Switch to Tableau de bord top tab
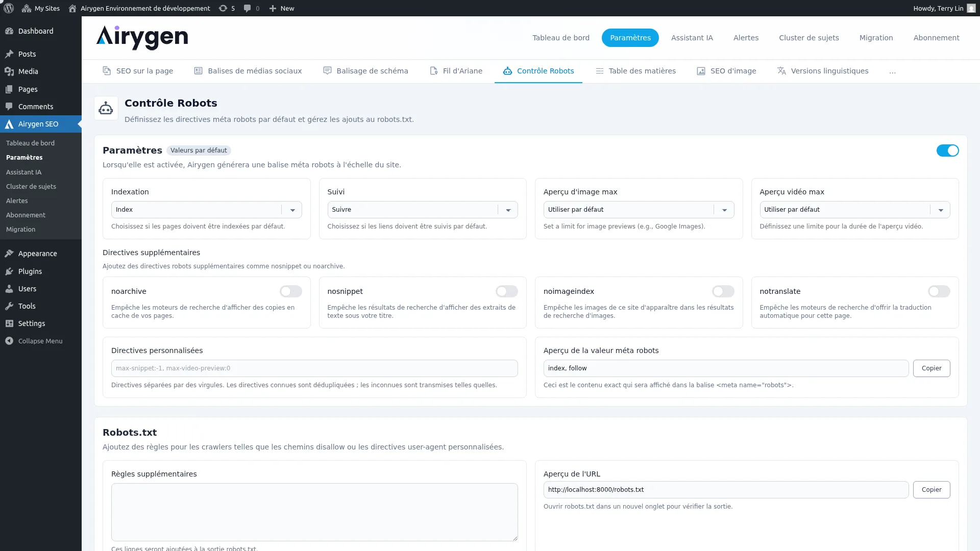 click(561, 38)
